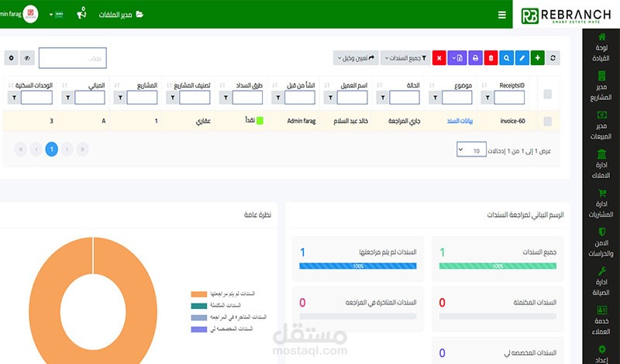
Task: Sort by the اسم العميل column
Action: pyautogui.click(x=326, y=85)
